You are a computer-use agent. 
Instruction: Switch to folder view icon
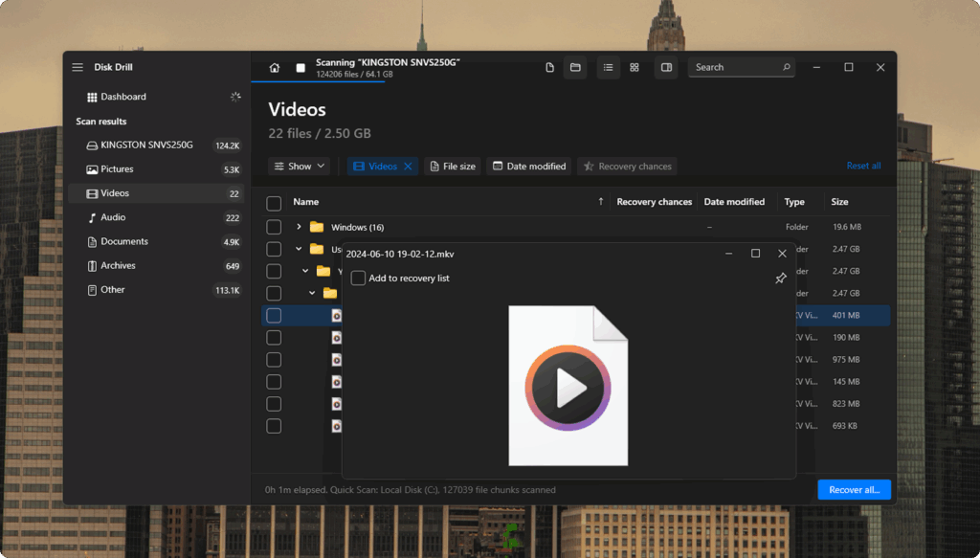coord(575,68)
